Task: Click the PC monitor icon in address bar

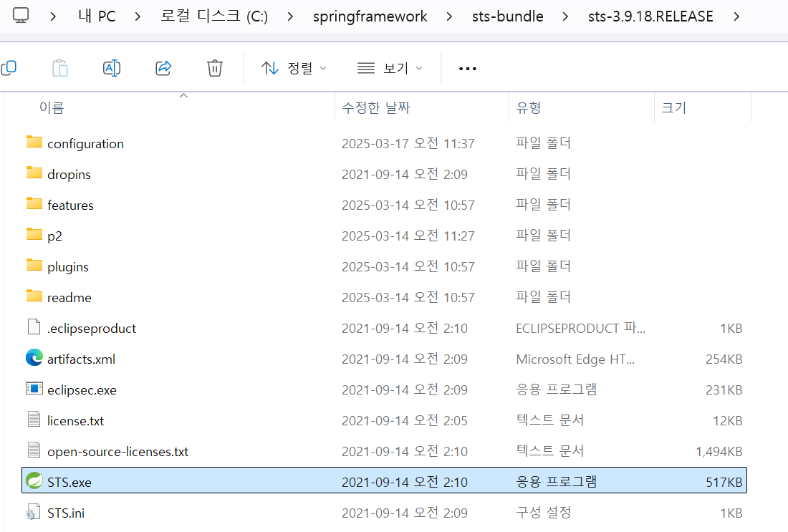Action: click(x=21, y=16)
